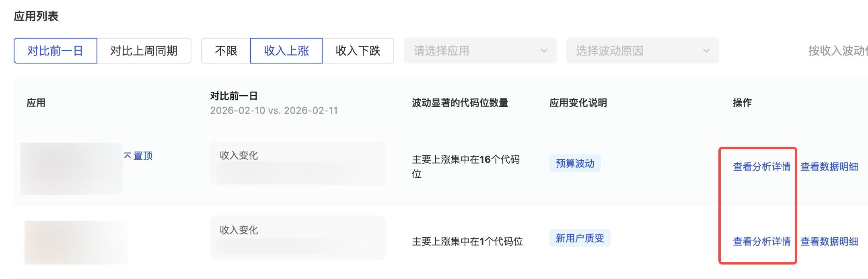This screenshot has width=868, height=279.
Task: Click the first row's blurred app thumbnail
Action: tap(72, 169)
